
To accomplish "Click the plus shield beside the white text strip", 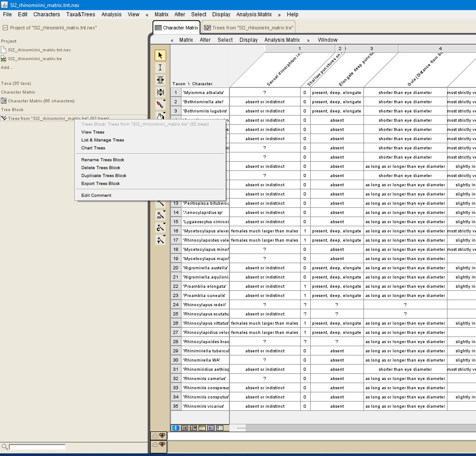I will pyautogui.click(x=162, y=436).
